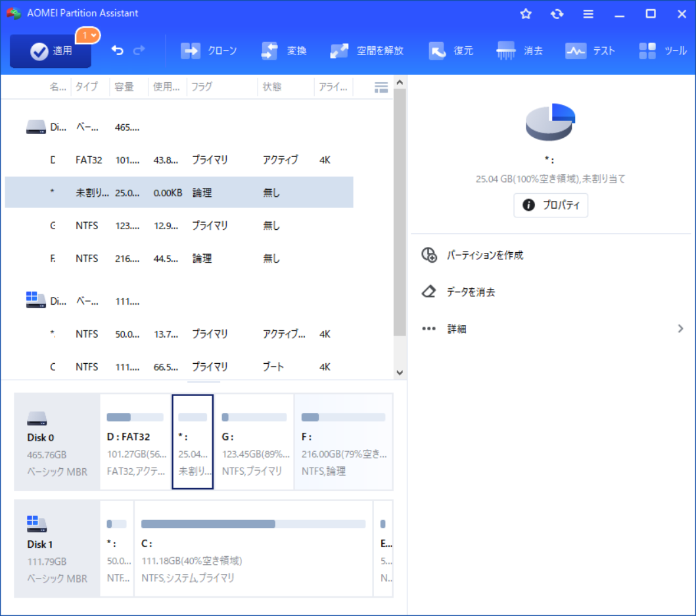696x616 pixels.
Task: Open the クローン (Clone) tool
Action: point(208,51)
